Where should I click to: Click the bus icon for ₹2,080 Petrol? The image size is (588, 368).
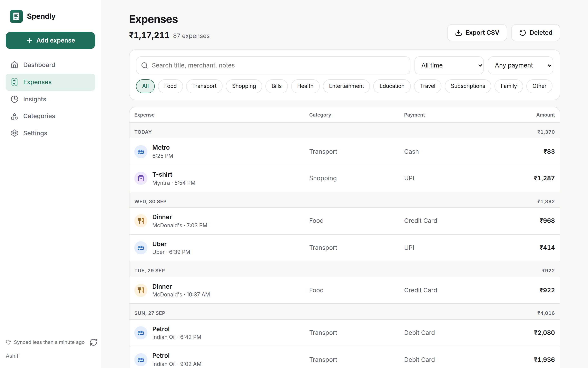coord(141,333)
